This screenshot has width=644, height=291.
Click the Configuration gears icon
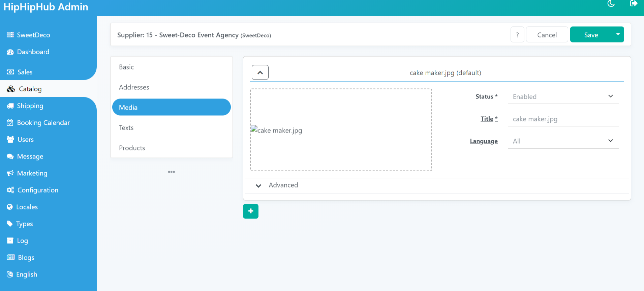tap(10, 190)
